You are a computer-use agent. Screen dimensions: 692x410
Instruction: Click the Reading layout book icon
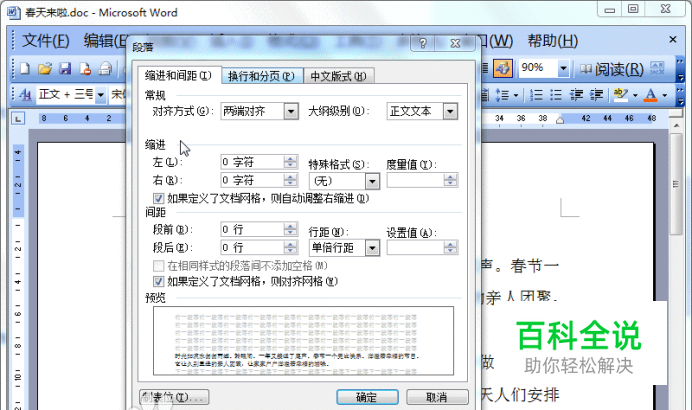tap(586, 69)
